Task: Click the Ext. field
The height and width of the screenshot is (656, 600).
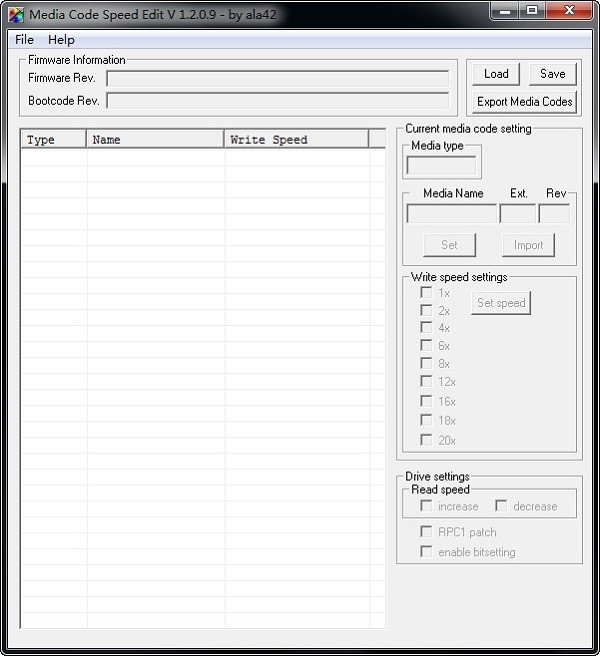Action: (x=518, y=213)
